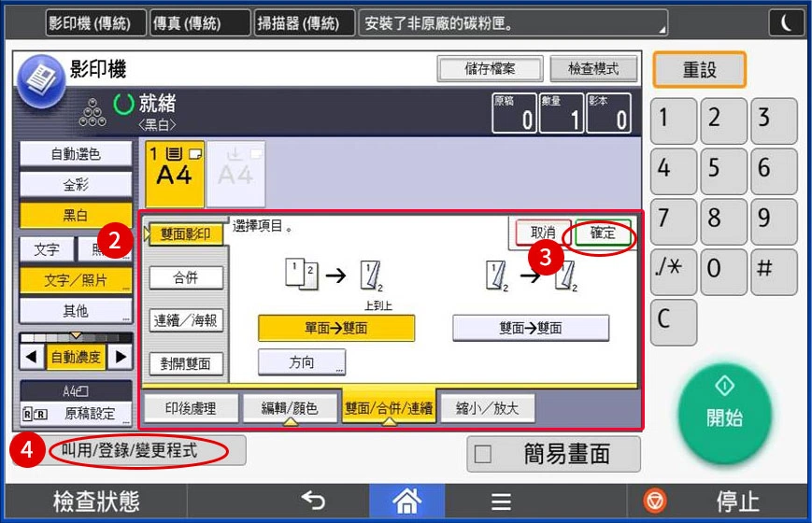Confirm with 確定 button
Image resolution: width=812 pixels, height=523 pixels.
click(603, 233)
